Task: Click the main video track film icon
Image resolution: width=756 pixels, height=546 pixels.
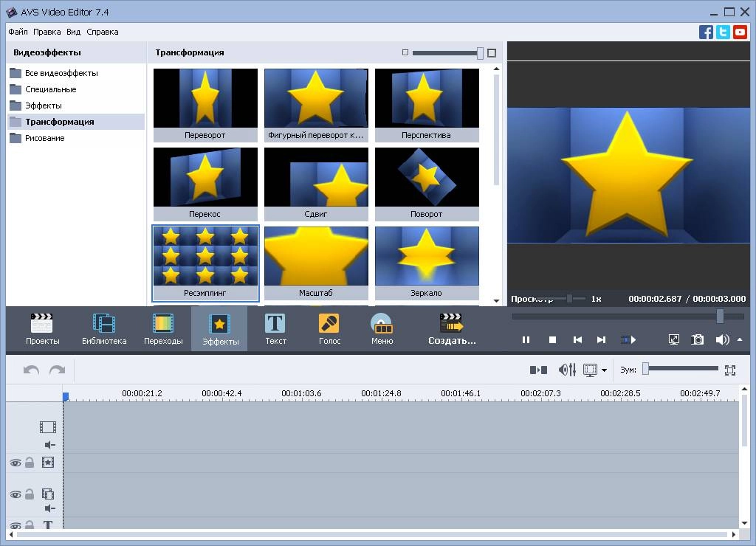Action: pyautogui.click(x=48, y=427)
